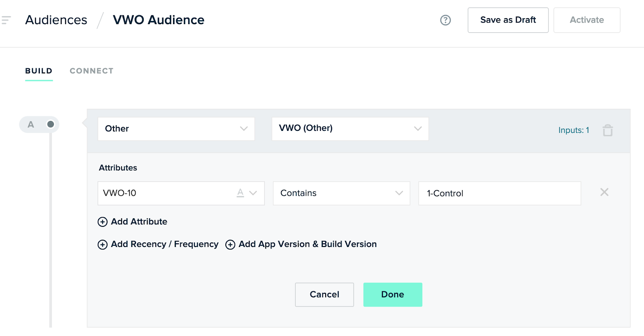The height and width of the screenshot is (336, 644).
Task: Open the Other category dropdown
Action: [x=176, y=129]
